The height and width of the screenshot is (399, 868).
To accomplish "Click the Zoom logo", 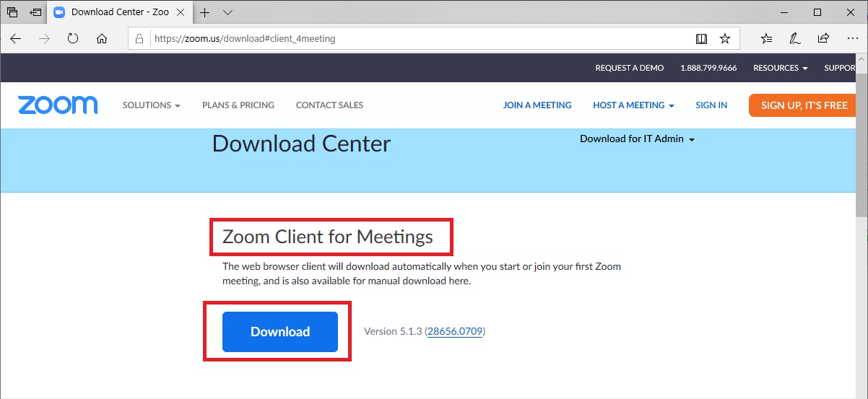I will (58, 105).
